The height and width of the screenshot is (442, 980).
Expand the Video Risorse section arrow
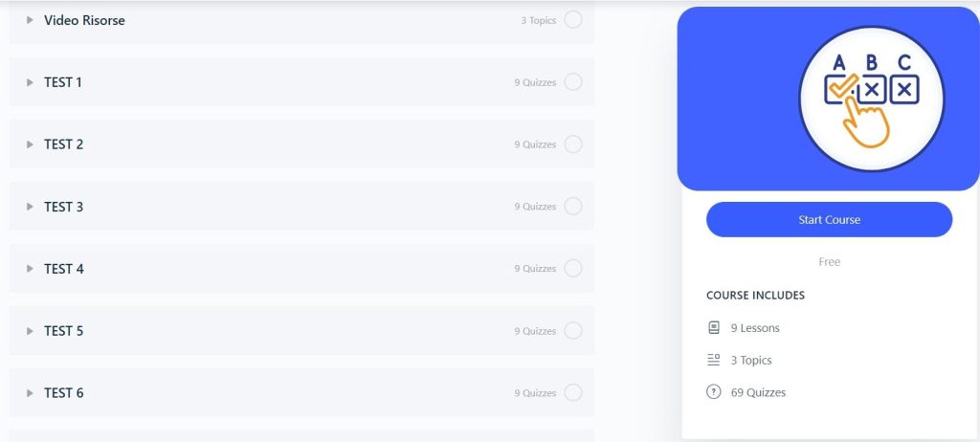(30, 20)
